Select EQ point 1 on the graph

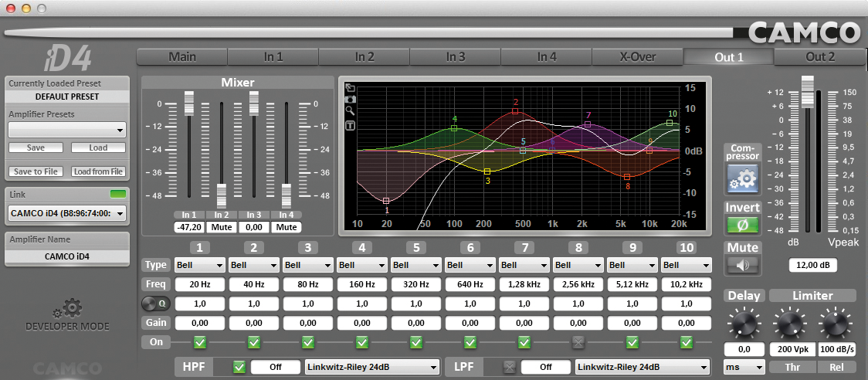[386, 201]
